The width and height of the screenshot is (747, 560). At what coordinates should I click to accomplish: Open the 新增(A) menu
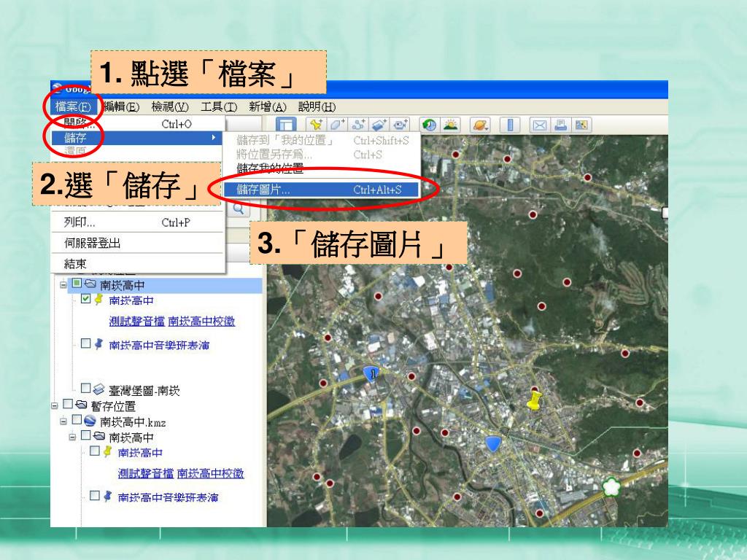pos(267,106)
